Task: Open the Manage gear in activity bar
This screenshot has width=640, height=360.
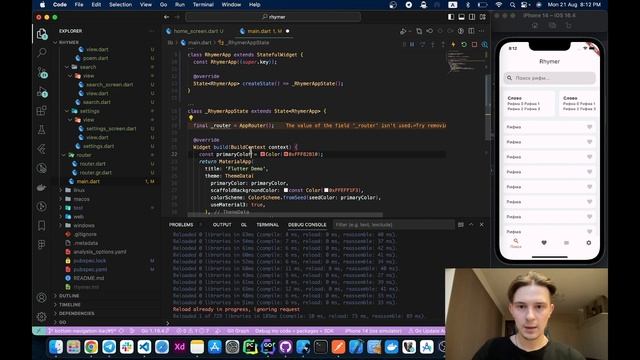Action: (x=42, y=316)
